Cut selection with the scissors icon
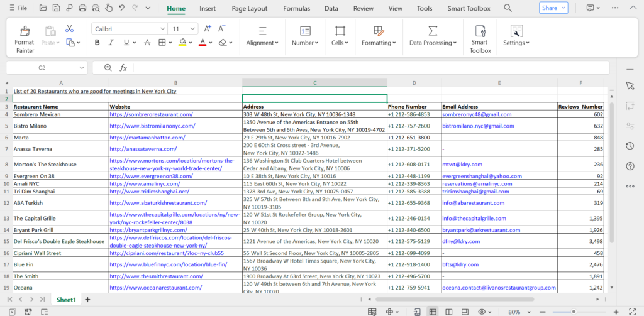644x316 pixels. (x=69, y=29)
